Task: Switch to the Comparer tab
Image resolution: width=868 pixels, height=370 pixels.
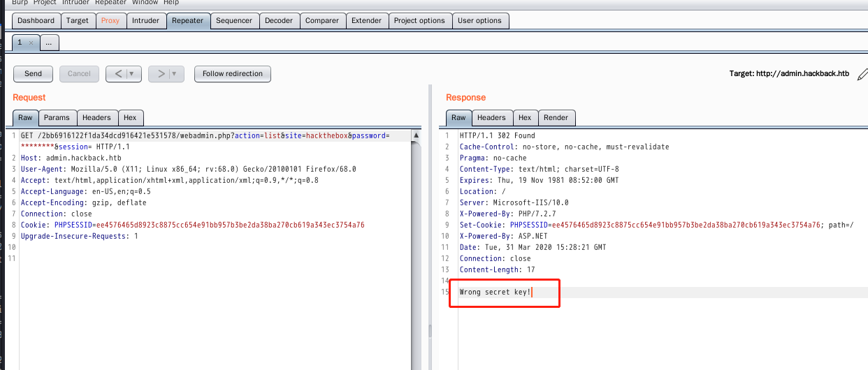Action: (x=322, y=20)
